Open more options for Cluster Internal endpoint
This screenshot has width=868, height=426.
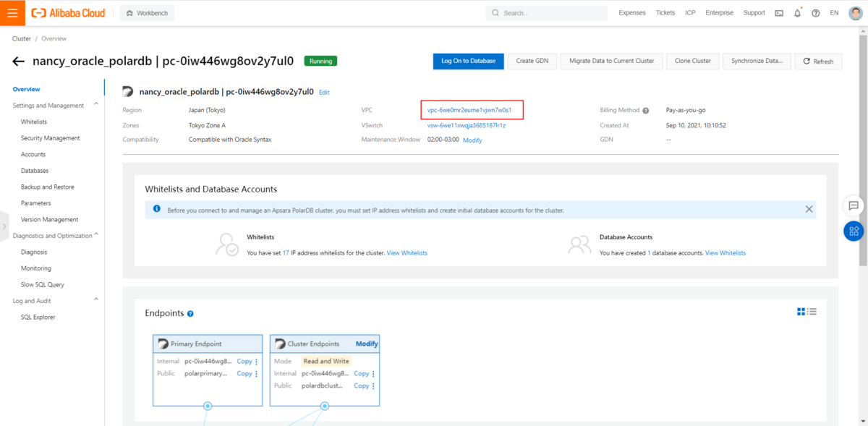tap(373, 374)
